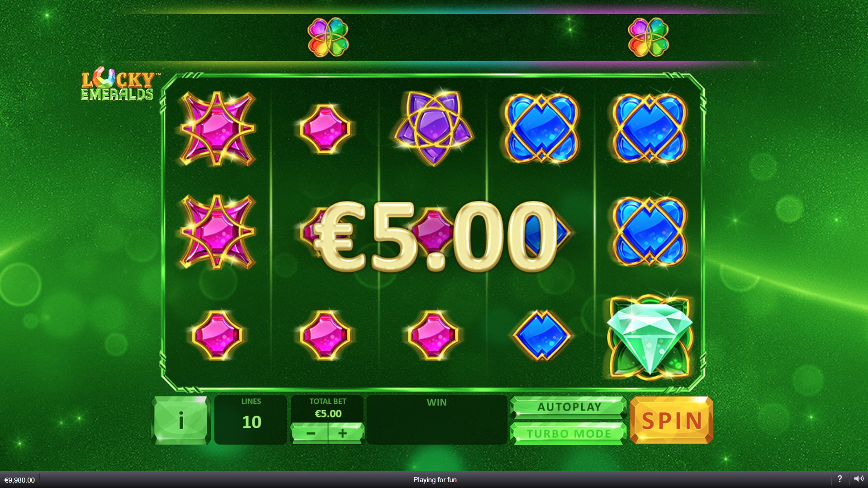
Task: Click the purple star gem symbol
Action: coord(433,128)
